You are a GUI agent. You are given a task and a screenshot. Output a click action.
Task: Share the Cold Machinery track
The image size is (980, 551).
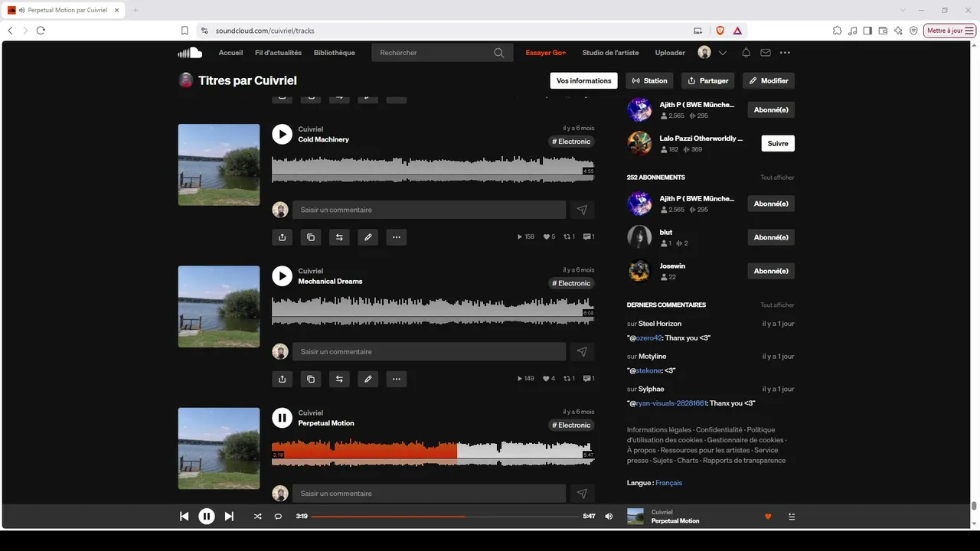(x=282, y=237)
